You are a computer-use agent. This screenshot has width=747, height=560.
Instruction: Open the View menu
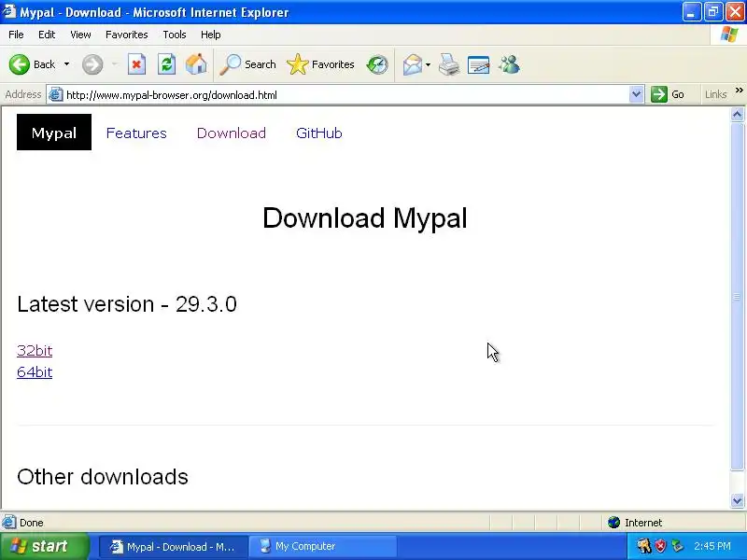[x=80, y=35]
